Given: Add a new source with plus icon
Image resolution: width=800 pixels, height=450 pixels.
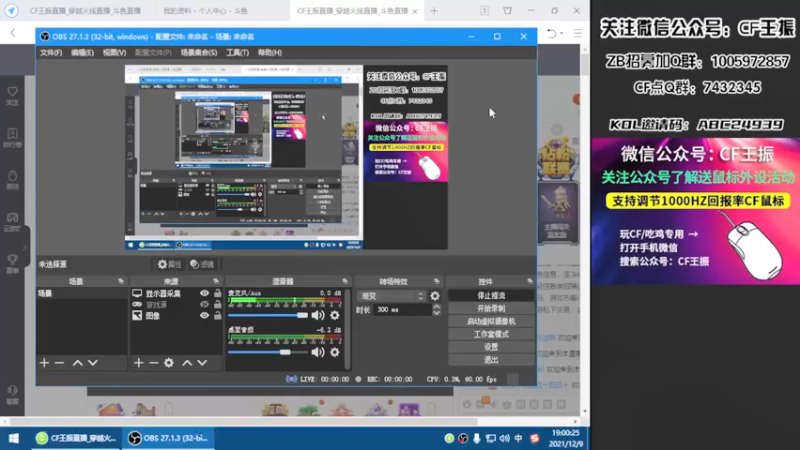Looking at the screenshot, I should tap(139, 363).
